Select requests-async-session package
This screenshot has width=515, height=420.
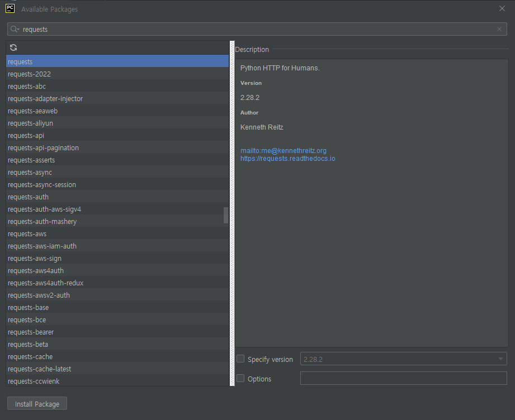[117, 184]
